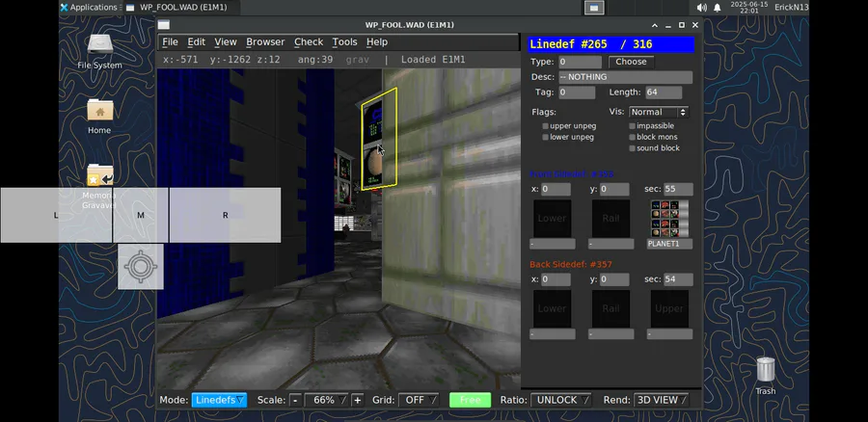Image resolution: width=868 pixels, height=422 pixels.
Task: Select the PLANET1 upper texture thumbnail
Action: coord(669,219)
